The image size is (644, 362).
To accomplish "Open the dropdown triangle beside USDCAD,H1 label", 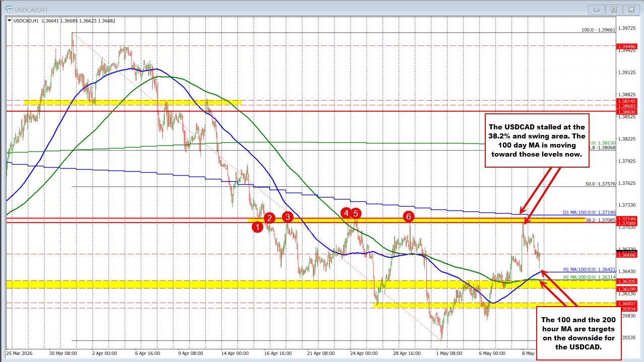I will point(9,21).
